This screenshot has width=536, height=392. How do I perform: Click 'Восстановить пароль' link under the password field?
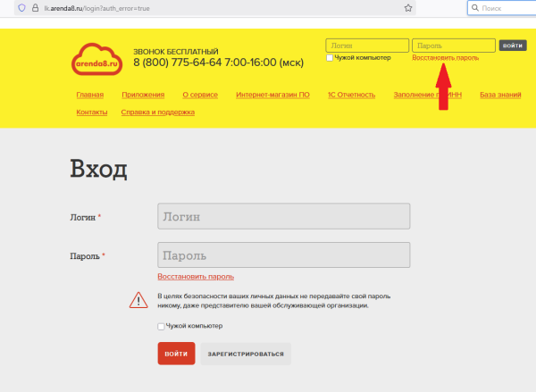(x=196, y=277)
